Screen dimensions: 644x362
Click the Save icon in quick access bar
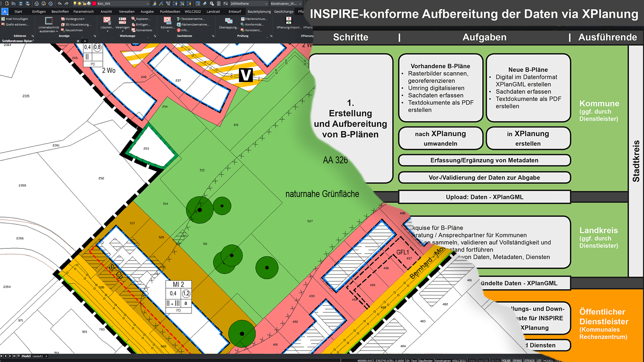pos(21,4)
